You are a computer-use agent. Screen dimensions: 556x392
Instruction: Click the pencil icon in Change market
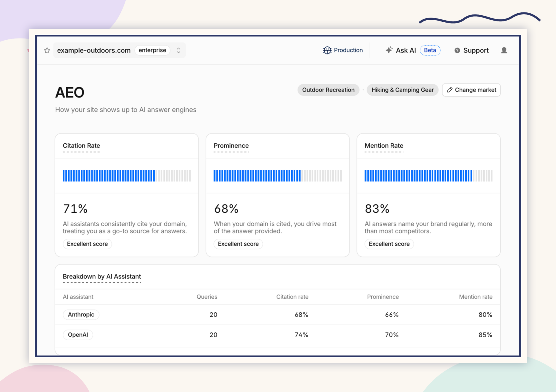pos(449,90)
